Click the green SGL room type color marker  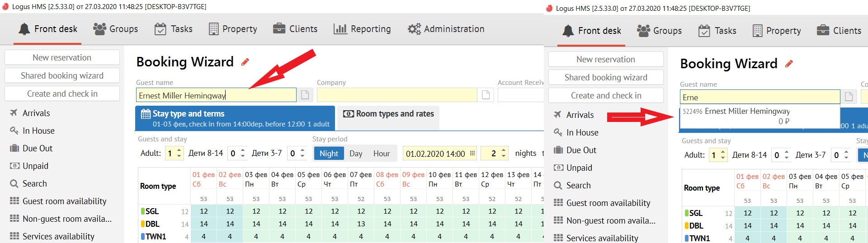point(143,211)
